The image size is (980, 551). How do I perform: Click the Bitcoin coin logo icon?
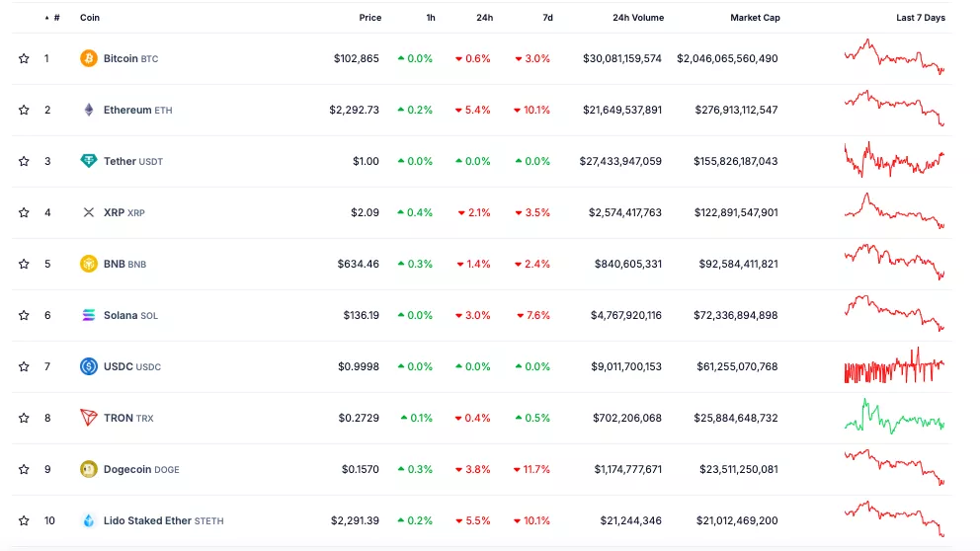click(x=88, y=58)
